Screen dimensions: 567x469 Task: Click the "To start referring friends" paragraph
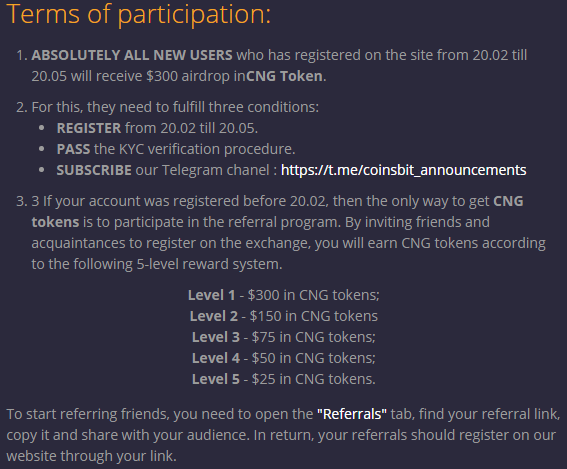[284, 435]
